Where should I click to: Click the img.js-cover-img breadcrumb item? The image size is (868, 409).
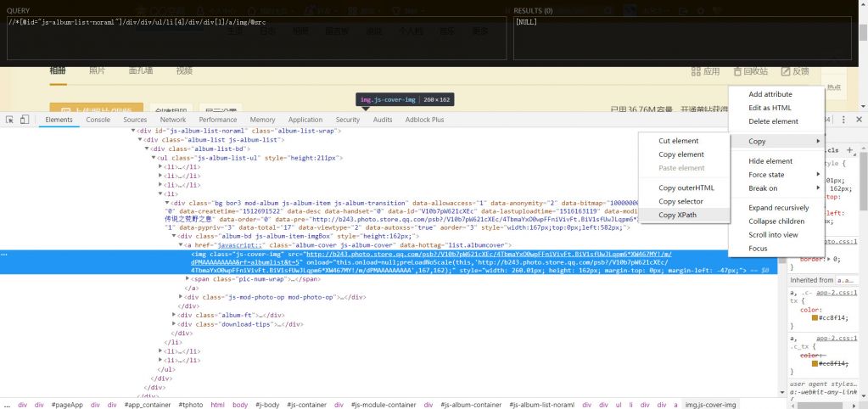pyautogui.click(x=710, y=405)
